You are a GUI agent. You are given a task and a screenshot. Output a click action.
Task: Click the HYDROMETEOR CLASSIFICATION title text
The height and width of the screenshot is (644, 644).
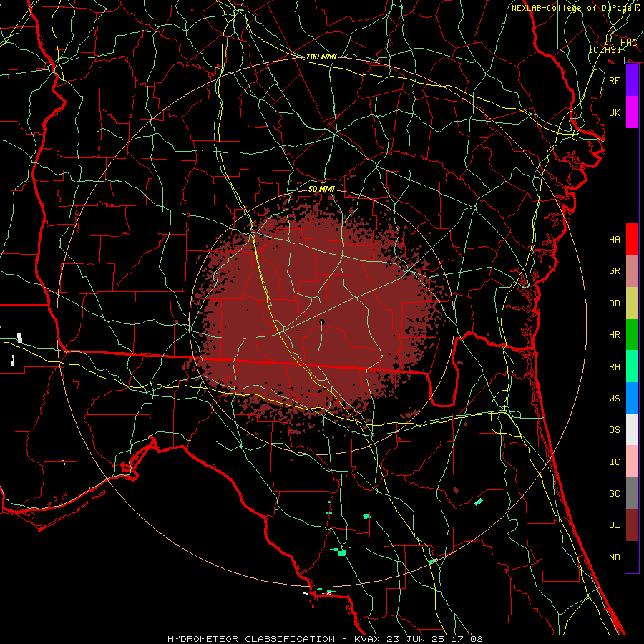click(x=251, y=639)
